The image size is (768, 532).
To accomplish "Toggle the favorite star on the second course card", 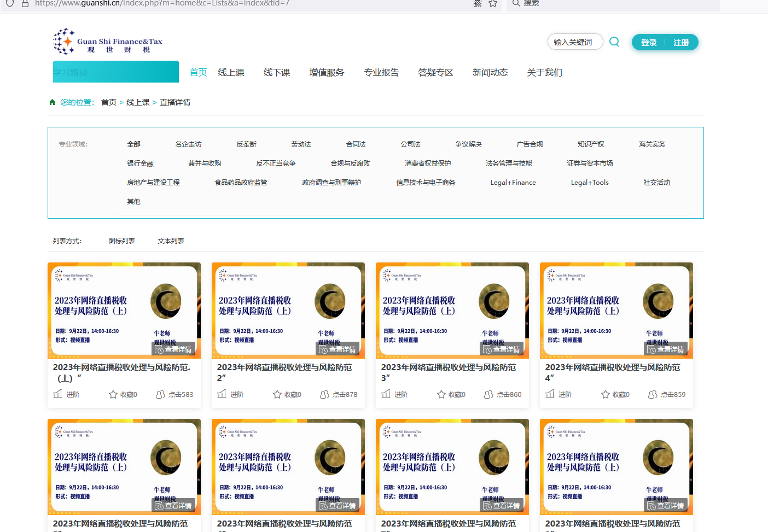I will (277, 394).
